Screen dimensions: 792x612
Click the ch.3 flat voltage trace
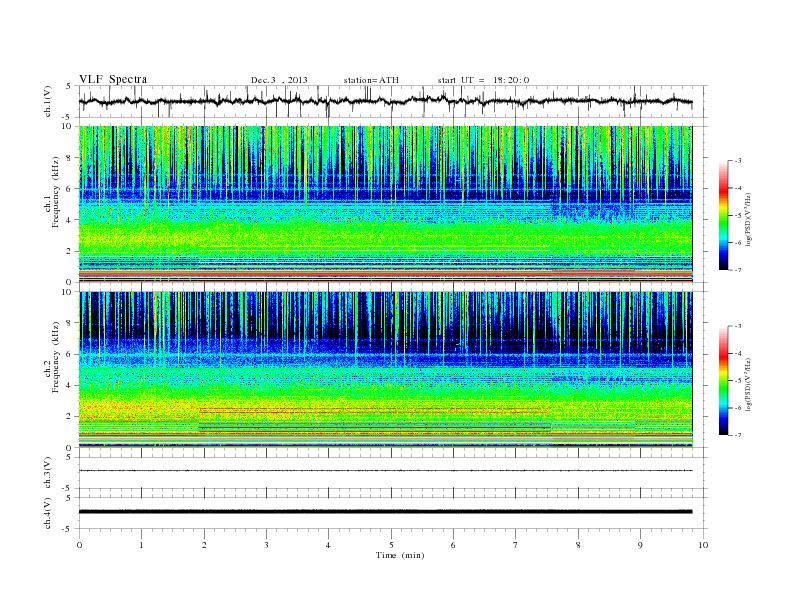(x=385, y=471)
